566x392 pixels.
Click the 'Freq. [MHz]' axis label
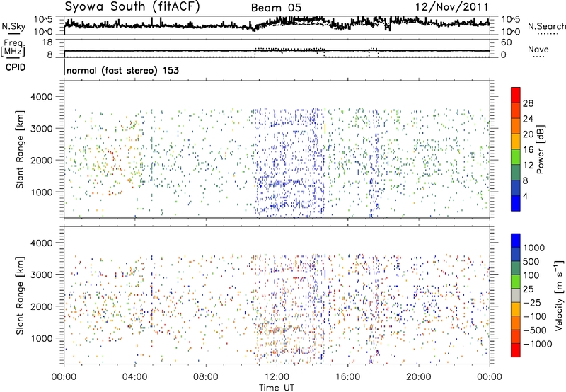[x=13, y=47]
